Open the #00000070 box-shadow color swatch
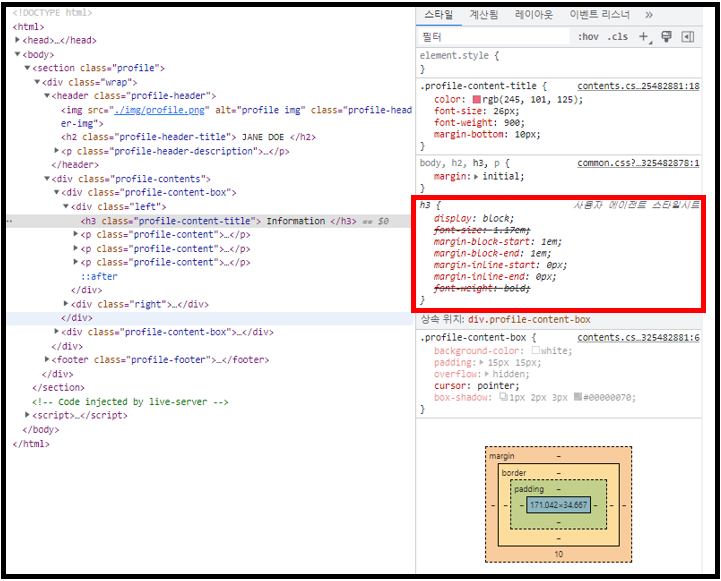 tap(578, 397)
